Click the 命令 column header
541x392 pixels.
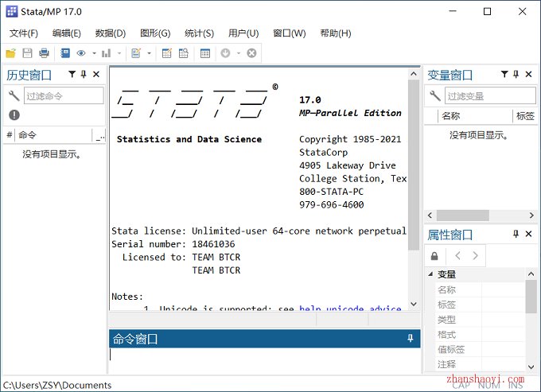pos(53,135)
